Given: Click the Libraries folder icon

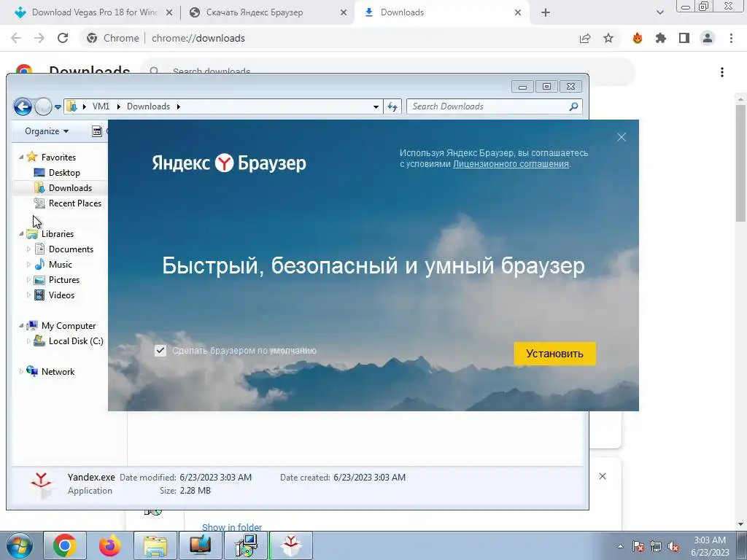Looking at the screenshot, I should tap(32, 233).
